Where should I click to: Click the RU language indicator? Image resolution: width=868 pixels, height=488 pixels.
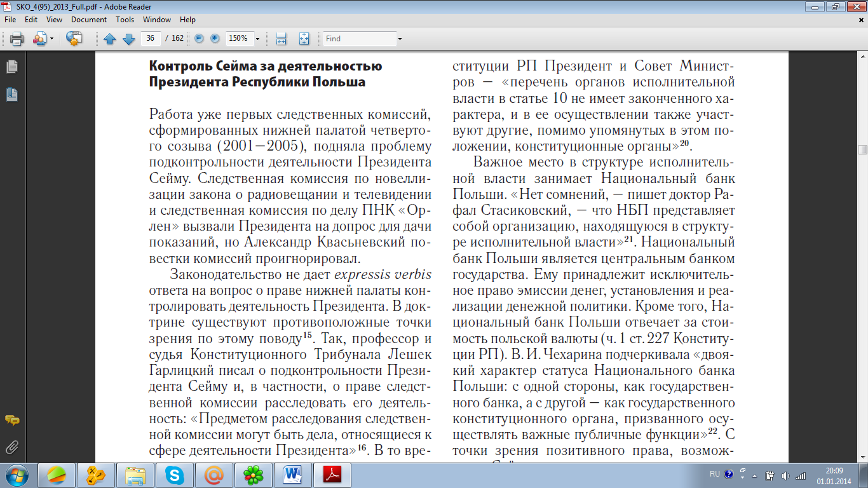tap(715, 474)
